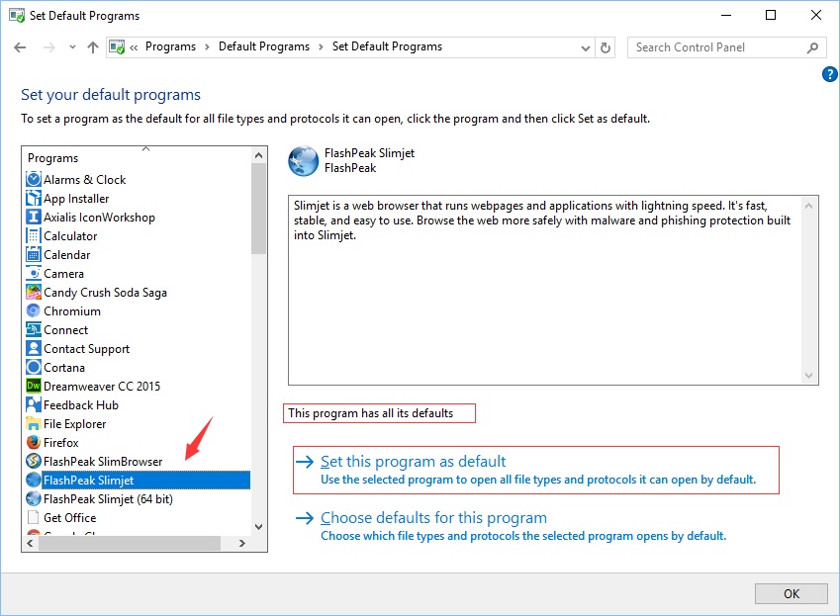Select App Installer in programs list
The height and width of the screenshot is (616, 840).
(x=76, y=199)
